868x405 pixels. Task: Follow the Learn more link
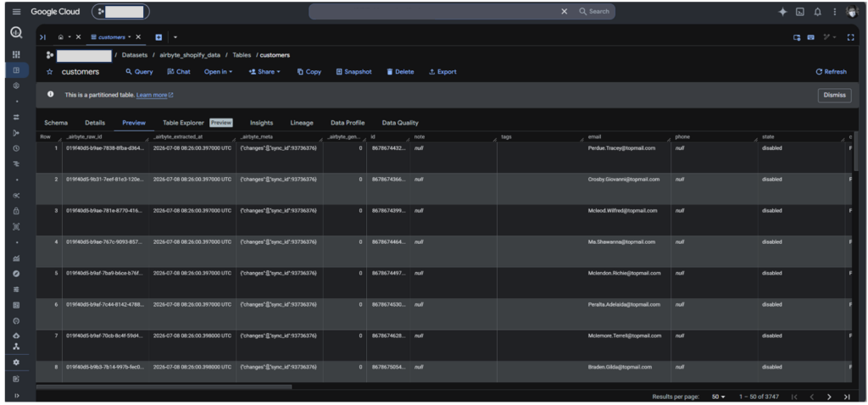[154, 95]
